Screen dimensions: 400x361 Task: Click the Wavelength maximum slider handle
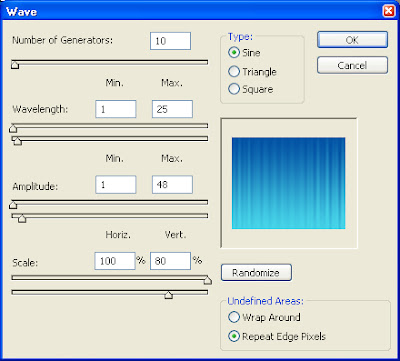pos(17,141)
